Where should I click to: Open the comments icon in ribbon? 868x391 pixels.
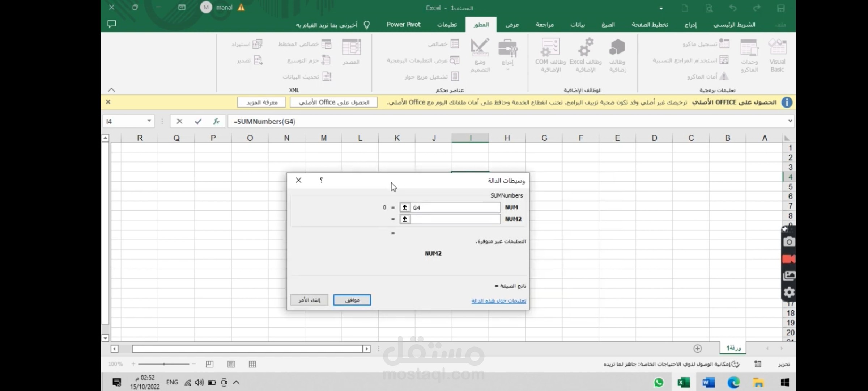(x=112, y=24)
